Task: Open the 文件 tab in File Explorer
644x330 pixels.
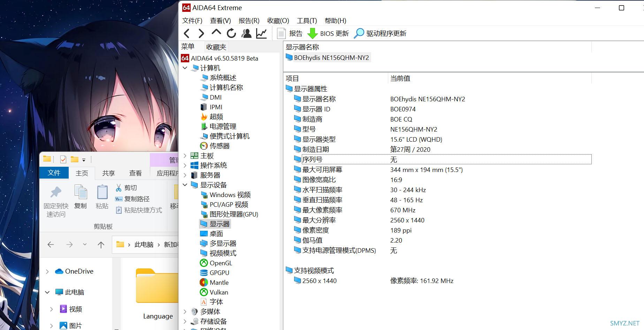Action: pos(54,173)
